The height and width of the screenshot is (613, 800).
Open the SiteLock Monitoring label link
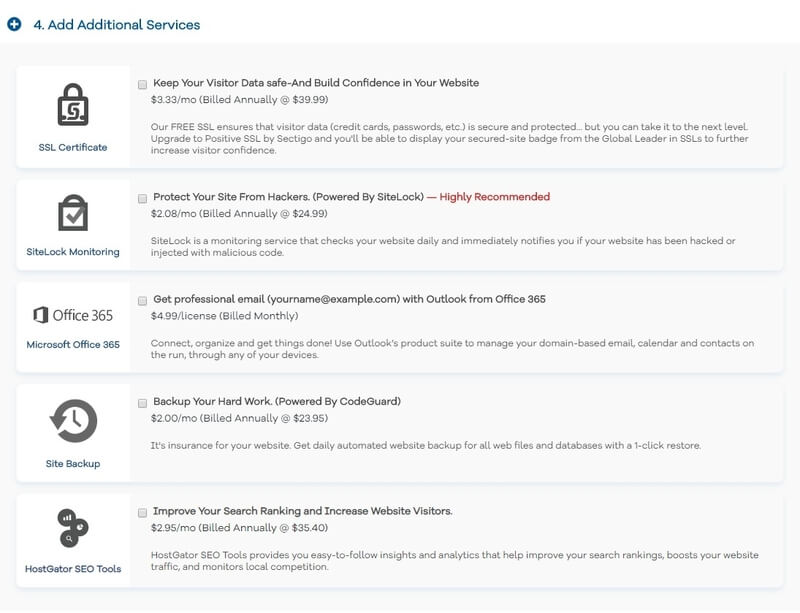73,252
